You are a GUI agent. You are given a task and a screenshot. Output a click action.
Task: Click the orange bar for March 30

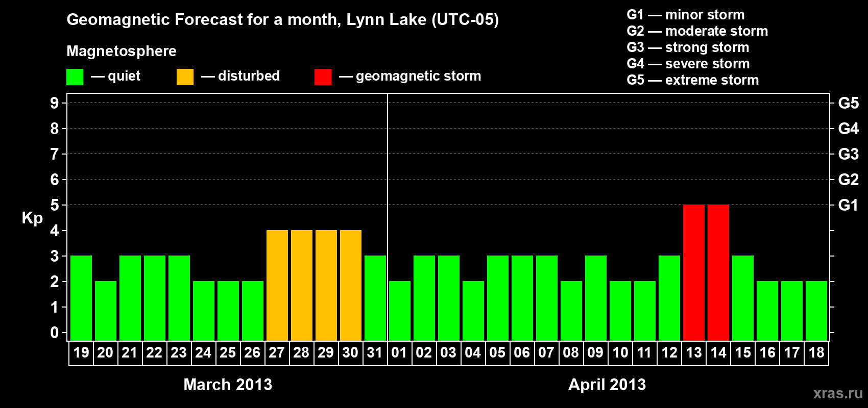[x=351, y=285]
